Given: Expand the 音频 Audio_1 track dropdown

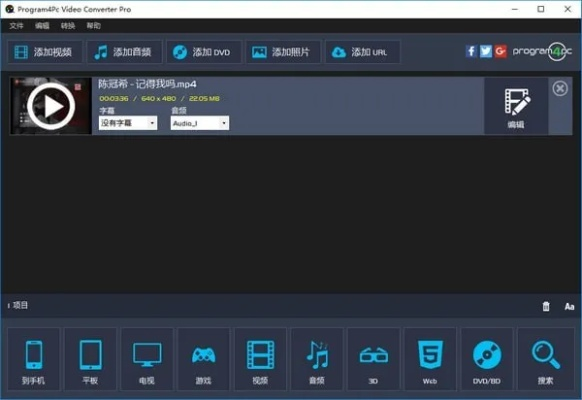Looking at the screenshot, I should 200,123.
